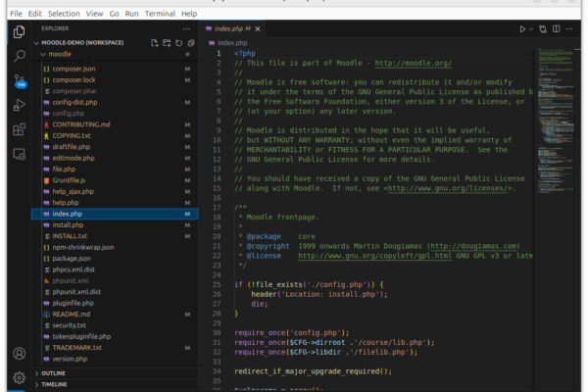This screenshot has height=392, width=588.
Task: Open editmode.php in explorer
Action: point(115,158)
